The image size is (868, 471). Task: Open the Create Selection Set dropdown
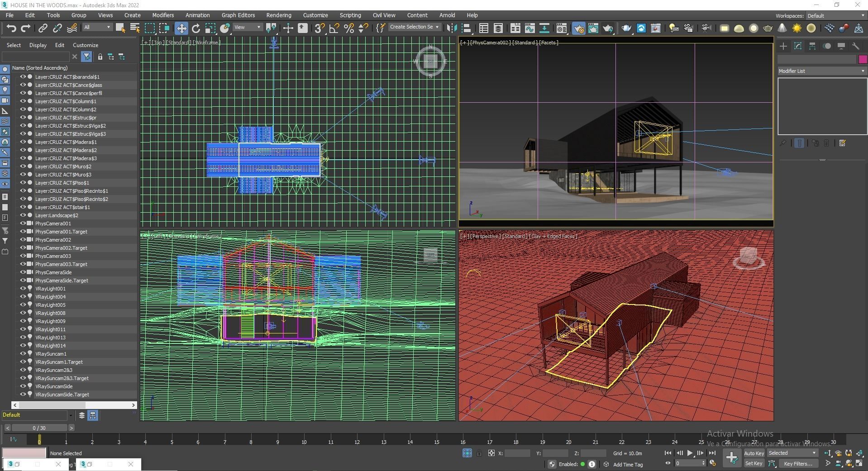(414, 27)
